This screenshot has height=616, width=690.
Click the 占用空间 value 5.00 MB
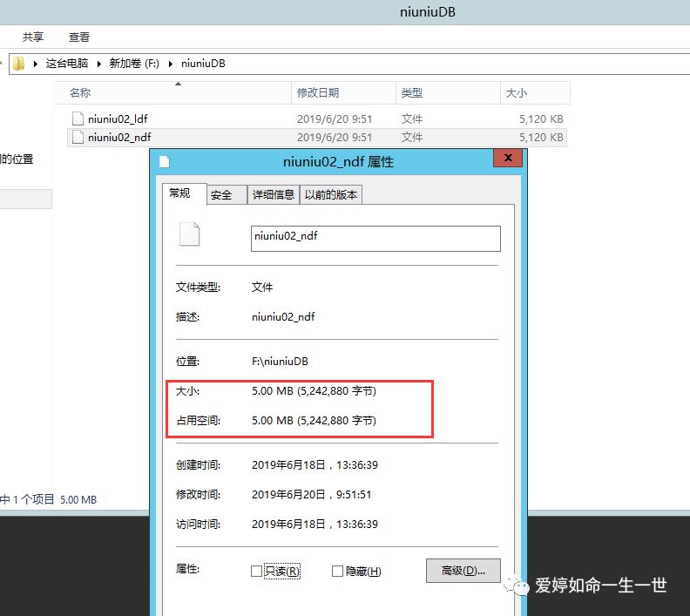click(314, 420)
